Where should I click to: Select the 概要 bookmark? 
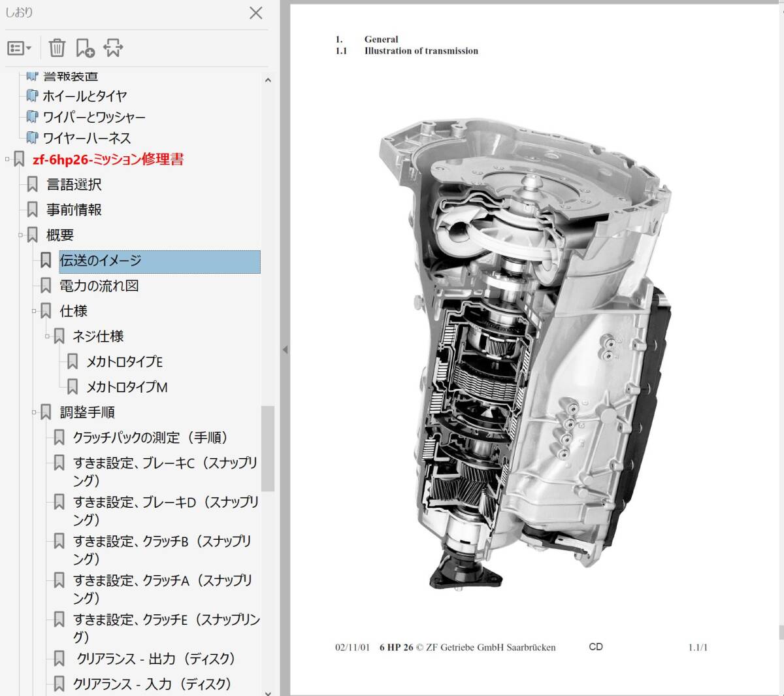[60, 235]
